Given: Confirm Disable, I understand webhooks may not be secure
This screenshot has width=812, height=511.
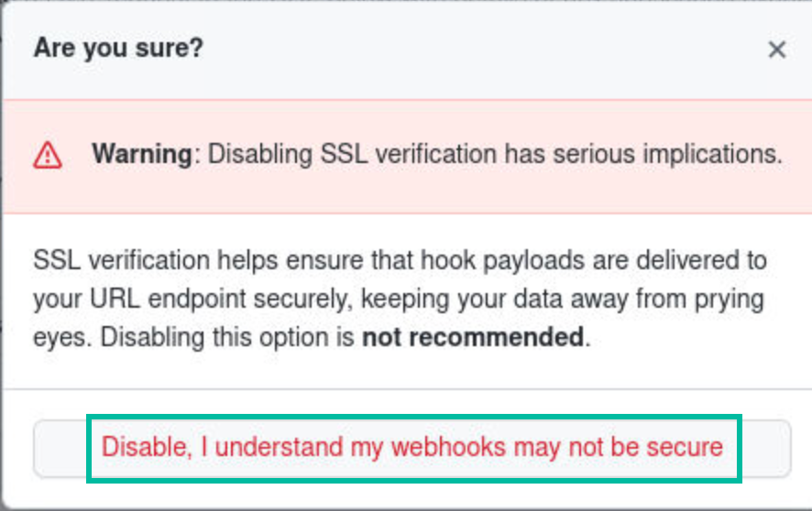Looking at the screenshot, I should (x=412, y=449).
